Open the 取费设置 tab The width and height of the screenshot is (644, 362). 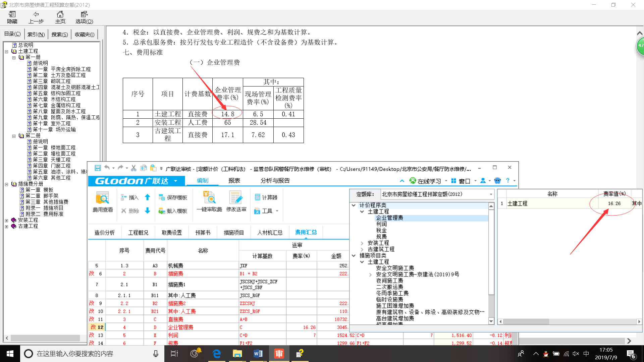pos(172,233)
